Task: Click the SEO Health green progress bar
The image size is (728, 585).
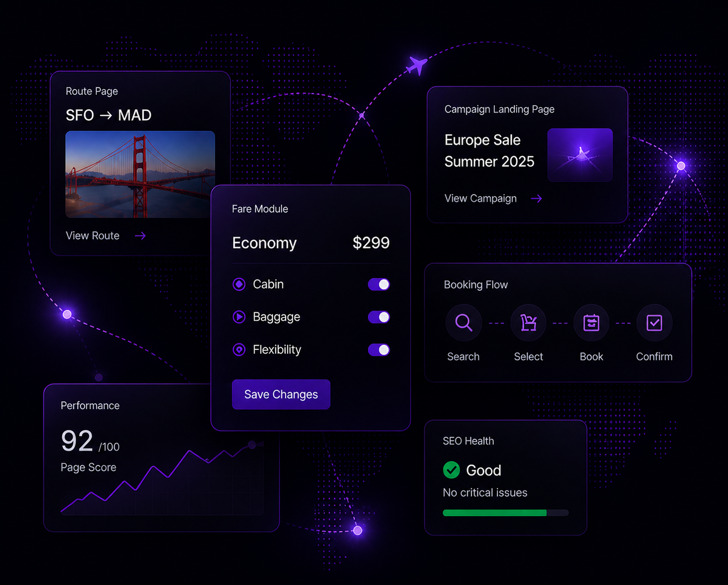Action: (494, 513)
